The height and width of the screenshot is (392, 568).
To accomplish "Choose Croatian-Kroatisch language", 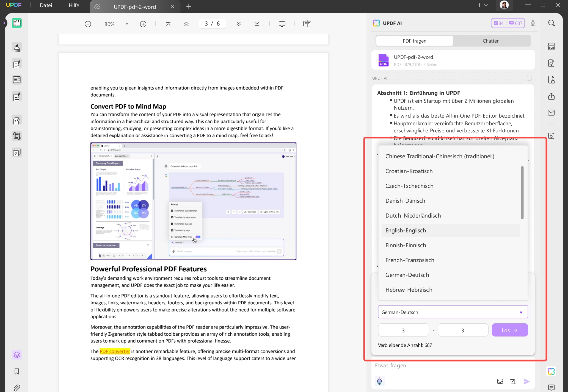I will (451, 171).
